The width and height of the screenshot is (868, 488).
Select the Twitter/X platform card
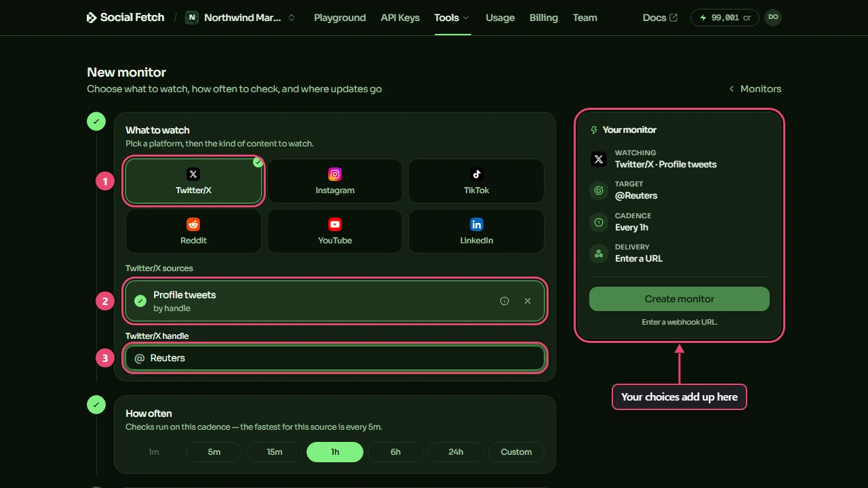point(193,181)
